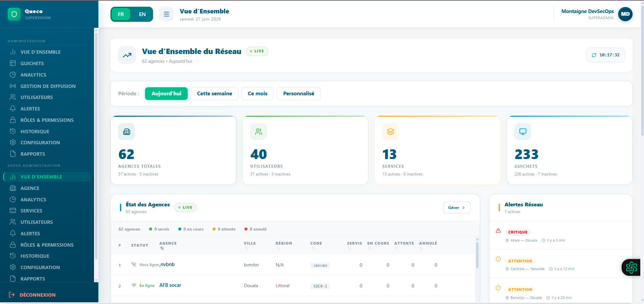
Task: Click the wifi icon in AFB socar row
Action: [134, 285]
